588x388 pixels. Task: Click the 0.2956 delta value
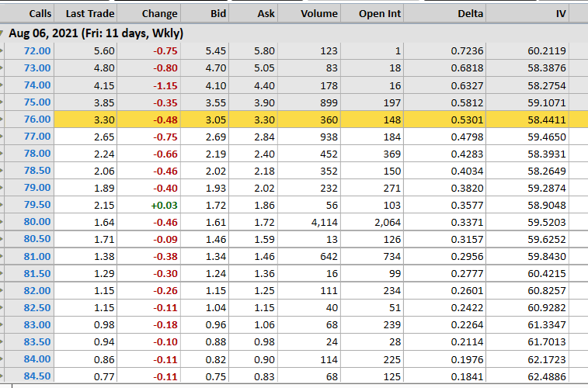468,257
